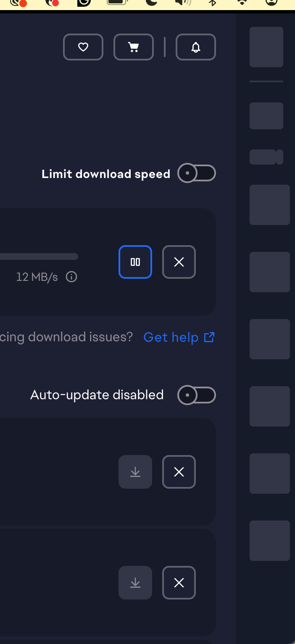
Task: Pause the active download
Action: 135,262
